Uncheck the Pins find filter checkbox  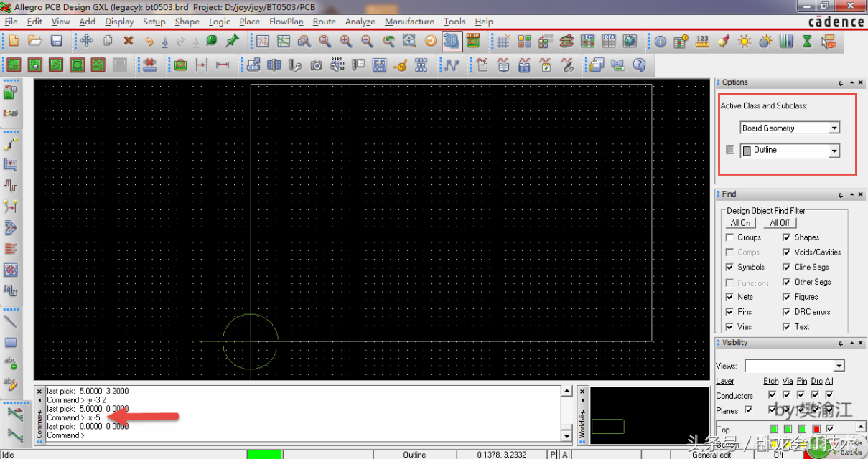pos(730,312)
